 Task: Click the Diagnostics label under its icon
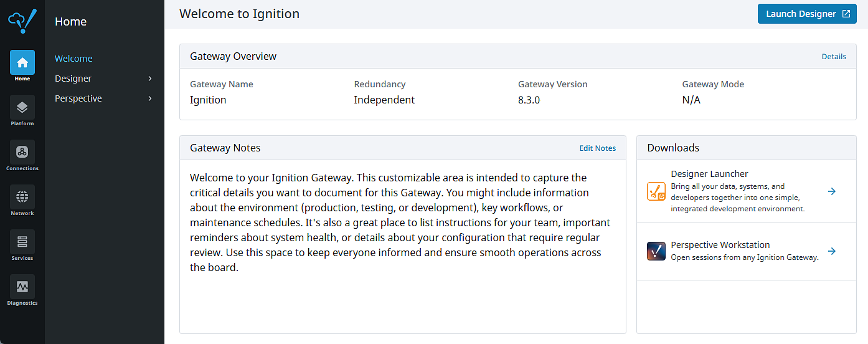point(22,303)
